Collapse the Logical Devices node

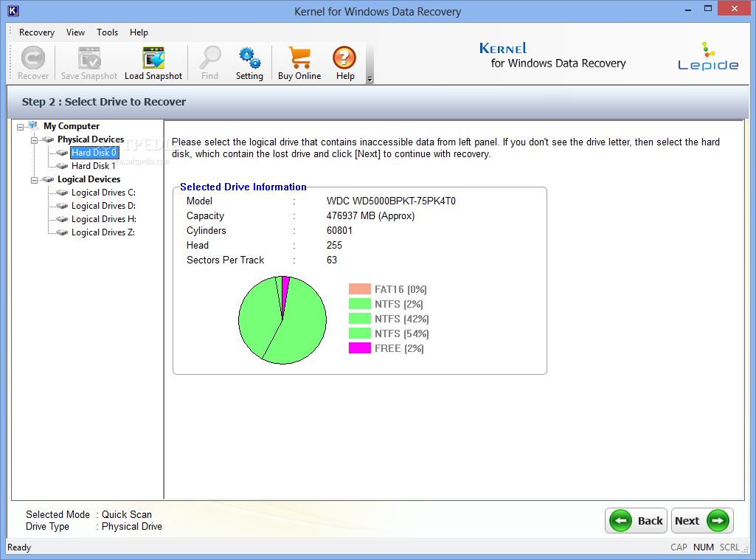point(34,181)
